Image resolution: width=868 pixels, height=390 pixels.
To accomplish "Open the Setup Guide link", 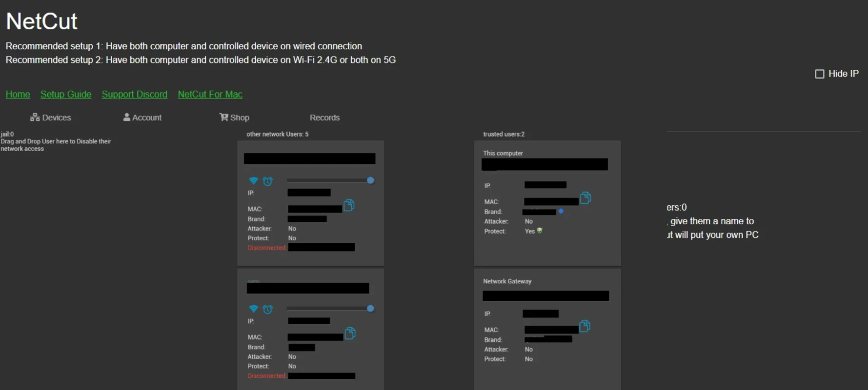I will 66,94.
